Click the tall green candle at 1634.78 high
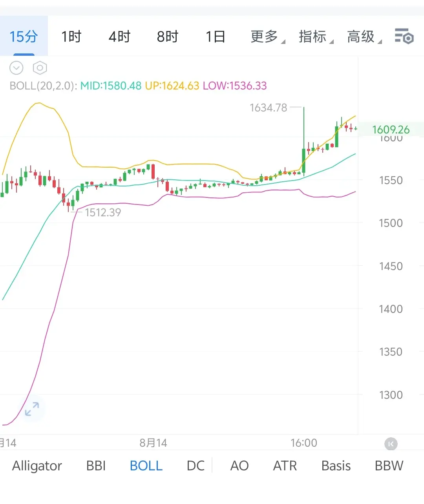The height and width of the screenshot is (504, 424). (303, 161)
